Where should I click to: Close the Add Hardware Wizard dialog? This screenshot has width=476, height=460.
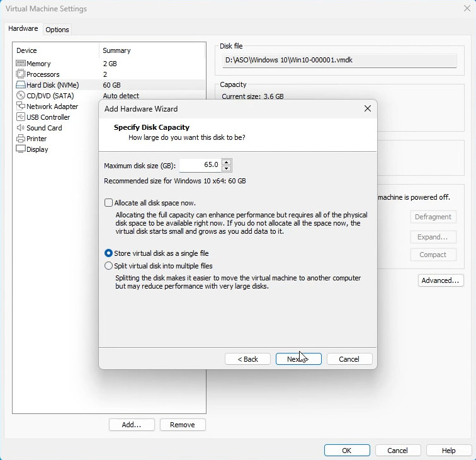point(368,109)
